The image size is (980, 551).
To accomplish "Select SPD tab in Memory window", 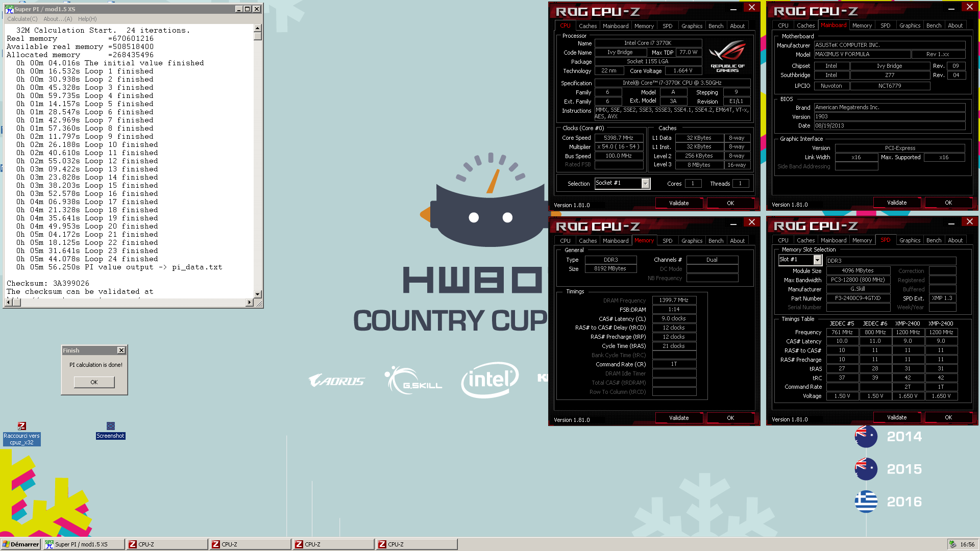I will (x=667, y=241).
